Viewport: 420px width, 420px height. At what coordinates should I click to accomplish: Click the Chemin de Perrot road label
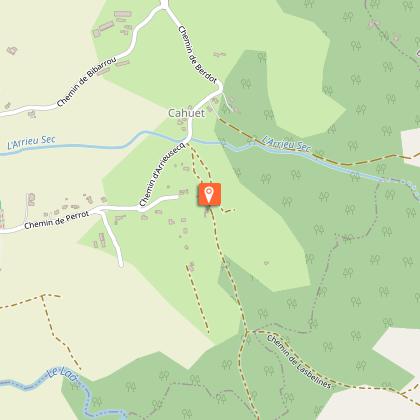click(57, 220)
